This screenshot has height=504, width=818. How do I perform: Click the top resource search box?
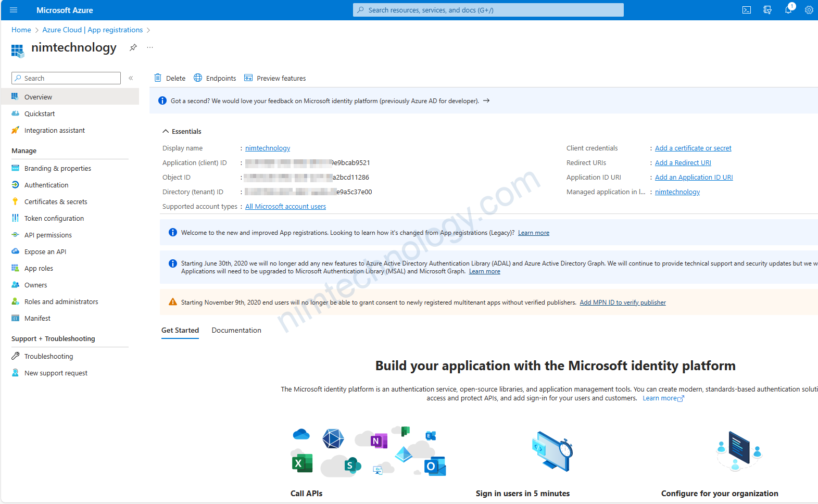click(488, 10)
